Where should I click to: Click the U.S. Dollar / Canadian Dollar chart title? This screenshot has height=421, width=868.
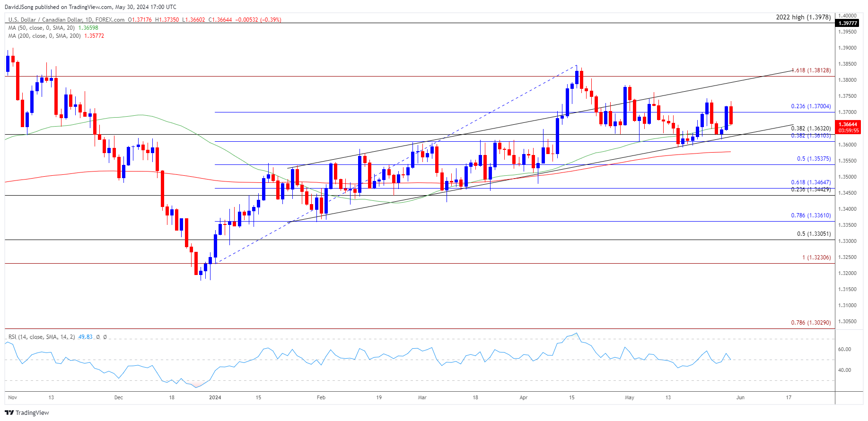coord(66,20)
